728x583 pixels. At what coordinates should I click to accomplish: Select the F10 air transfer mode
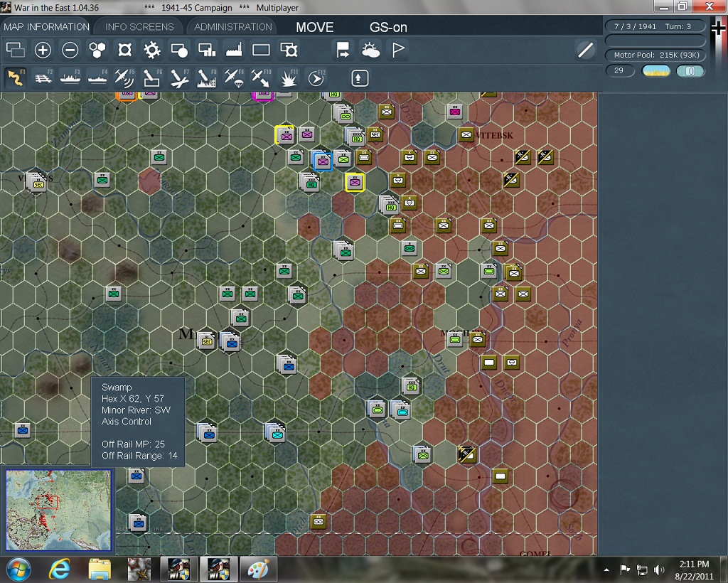(261, 77)
